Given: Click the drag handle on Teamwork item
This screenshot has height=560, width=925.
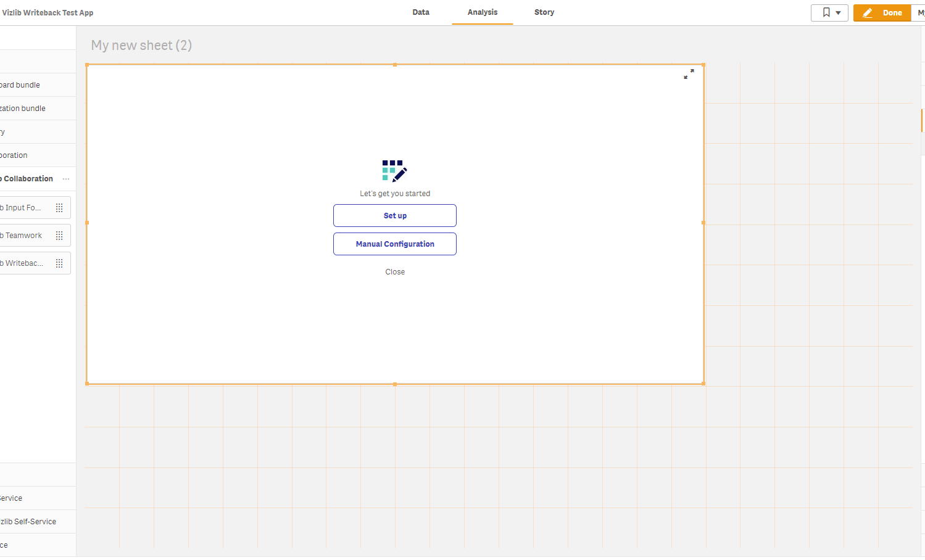Looking at the screenshot, I should click(x=59, y=236).
